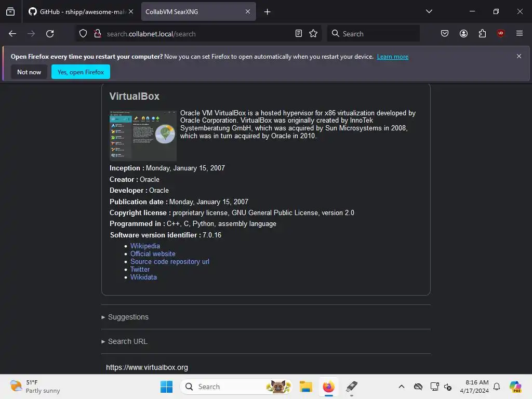Open OneDrive cloud tray icon
This screenshot has height=399, width=532.
pos(418,387)
